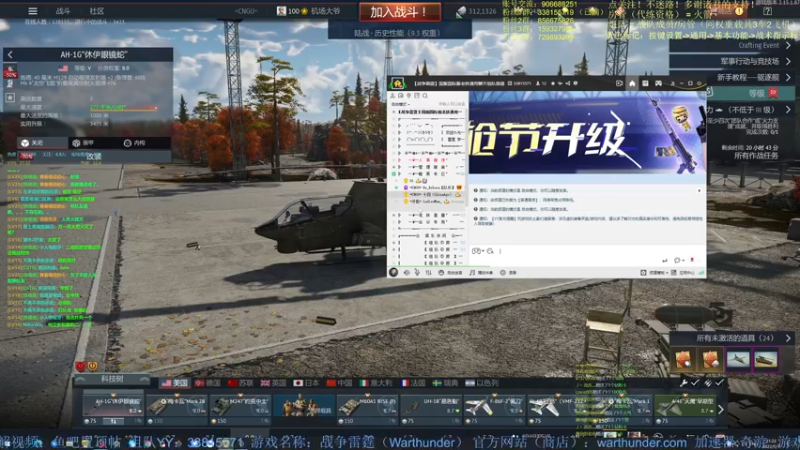Open the second orange booster item
This screenshot has width=800, height=450.
click(711, 360)
